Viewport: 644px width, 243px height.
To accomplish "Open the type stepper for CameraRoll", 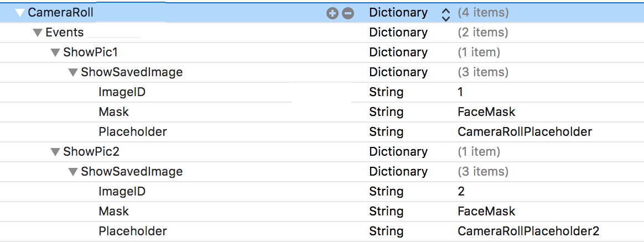I will [446, 13].
